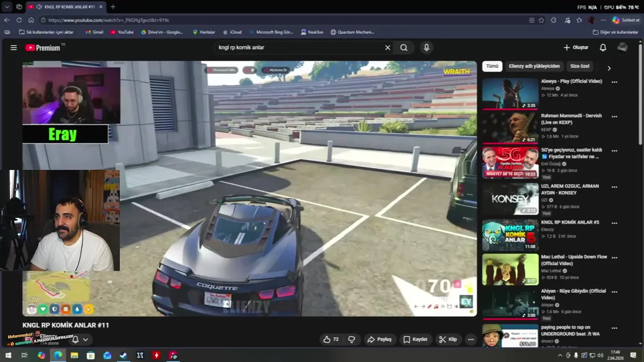This screenshot has height=362, width=644.
Task: Select the Size özel chip
Action: tap(580, 66)
